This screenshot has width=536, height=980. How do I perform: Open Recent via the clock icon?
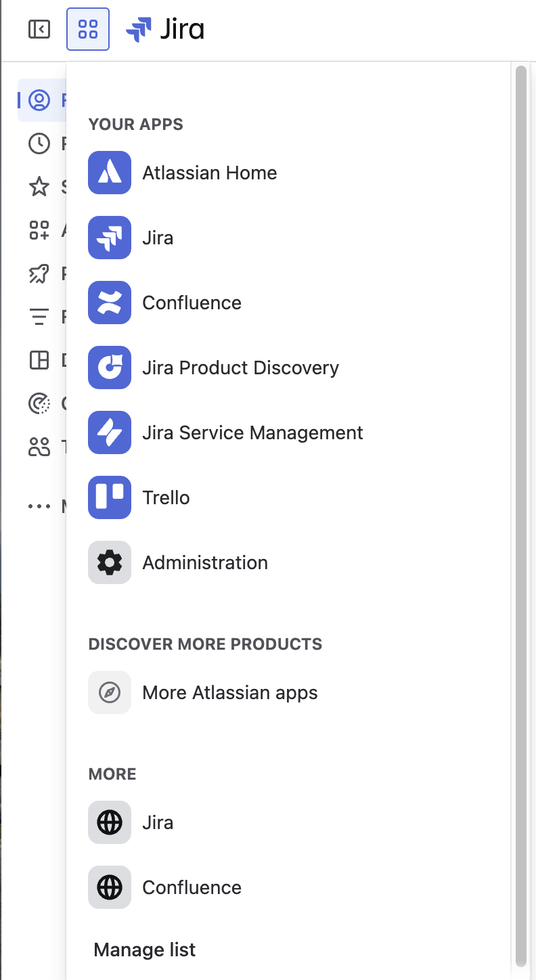pos(39,143)
